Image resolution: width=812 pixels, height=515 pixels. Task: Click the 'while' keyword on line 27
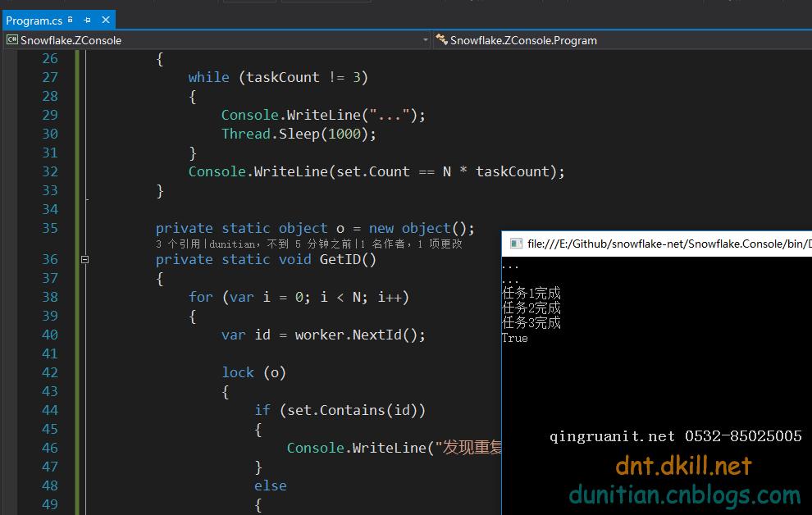pos(208,77)
